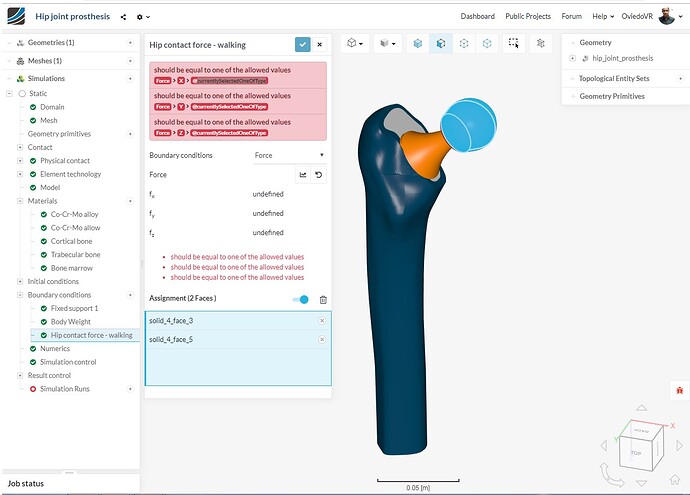This screenshot has width=690, height=495.
Task: Open the render mode dropdown
Action: [x=388, y=43]
